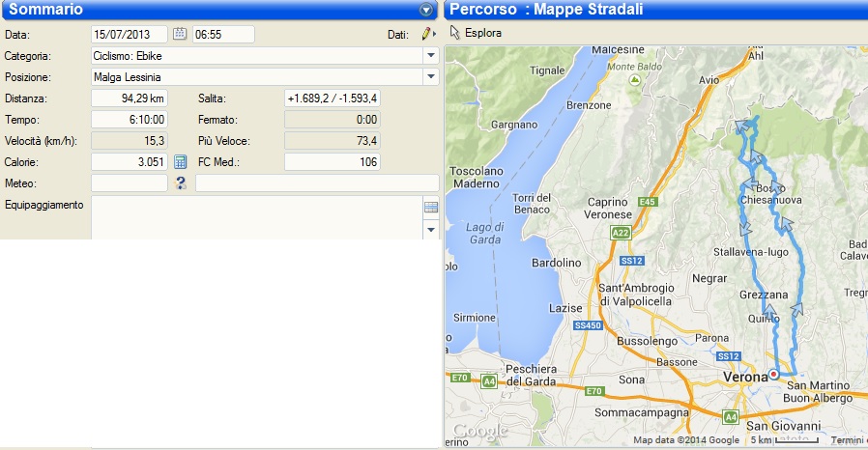Screen dimensions: 868x450
Task: Click the wide Meteo description field
Action: coord(317,183)
